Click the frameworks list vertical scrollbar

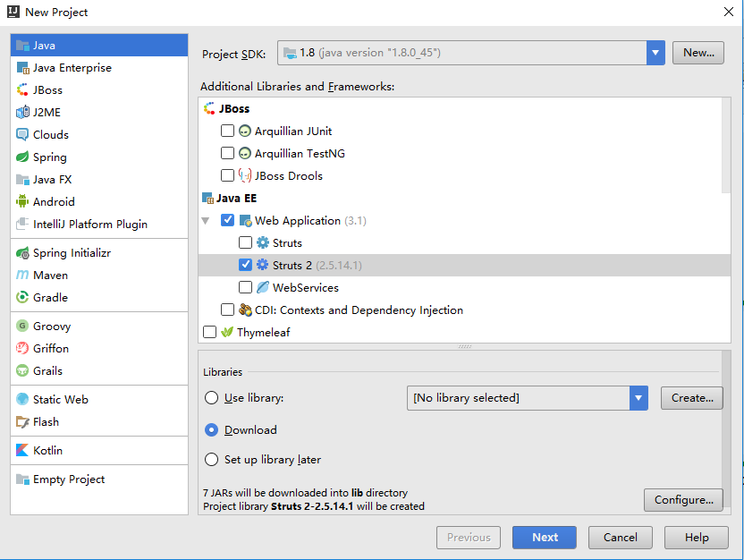pyautogui.click(x=726, y=146)
